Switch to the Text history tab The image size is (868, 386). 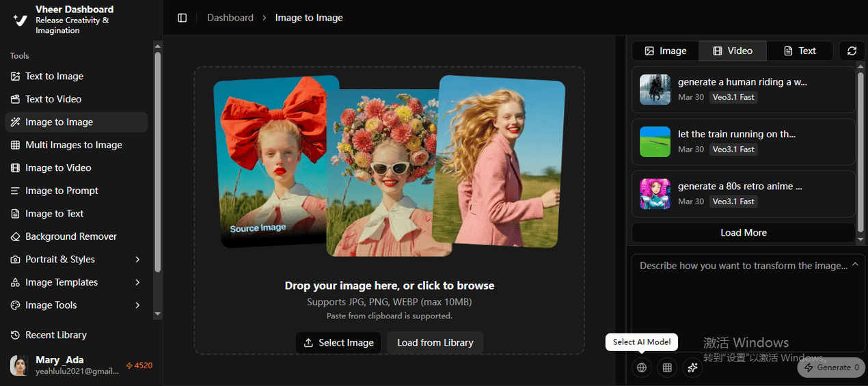point(800,51)
